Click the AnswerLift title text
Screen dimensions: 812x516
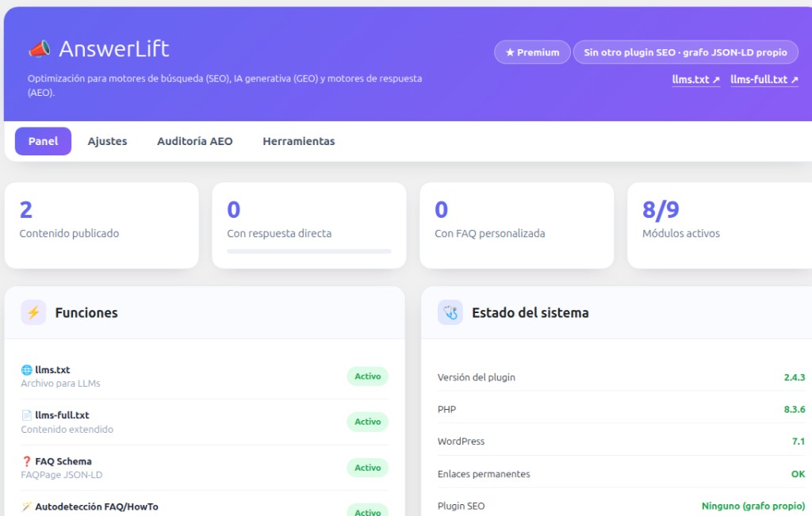click(114, 49)
